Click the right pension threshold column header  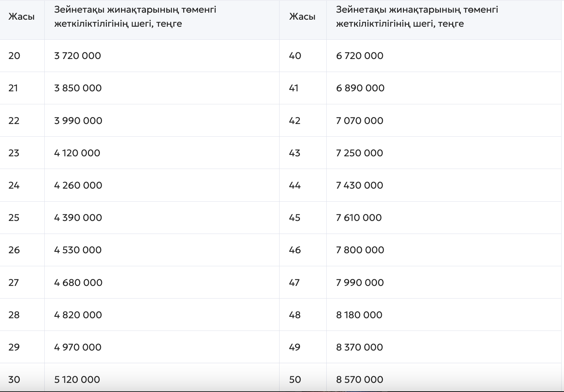coord(417,17)
